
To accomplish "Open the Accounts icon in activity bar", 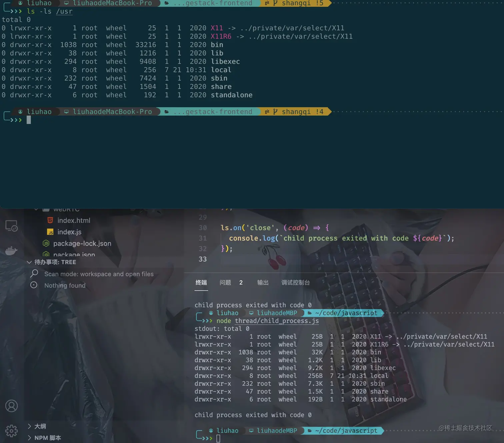I will 11,406.
